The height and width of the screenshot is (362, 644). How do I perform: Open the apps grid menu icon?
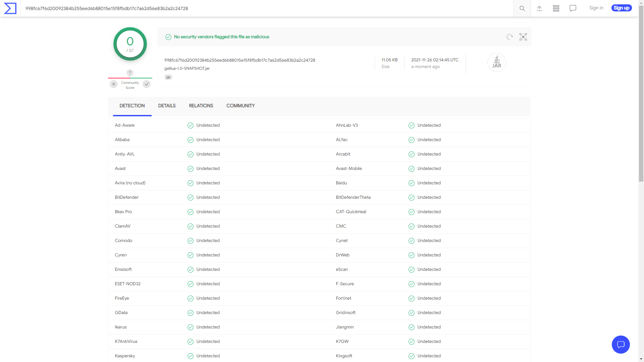[556, 8]
